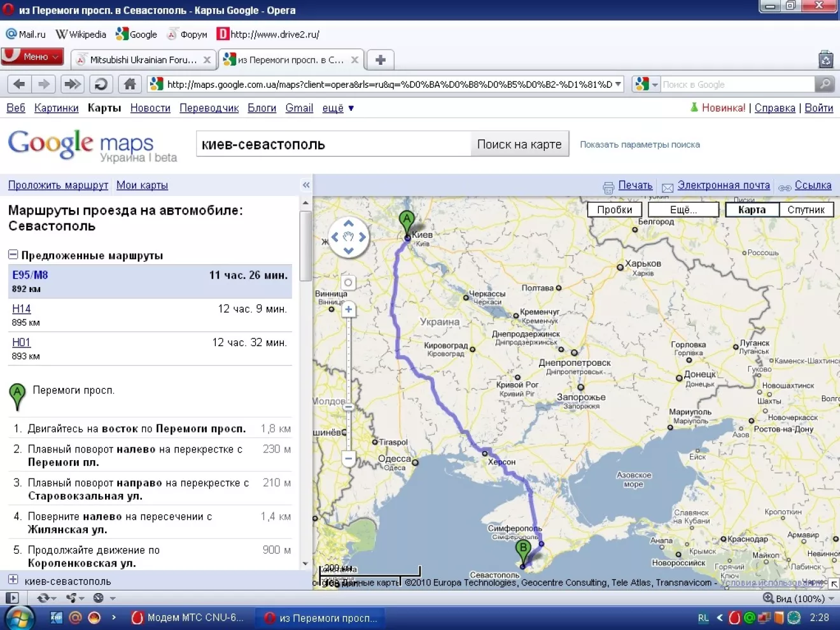Zoom out on the map with minus
The image size is (840, 630).
[348, 458]
